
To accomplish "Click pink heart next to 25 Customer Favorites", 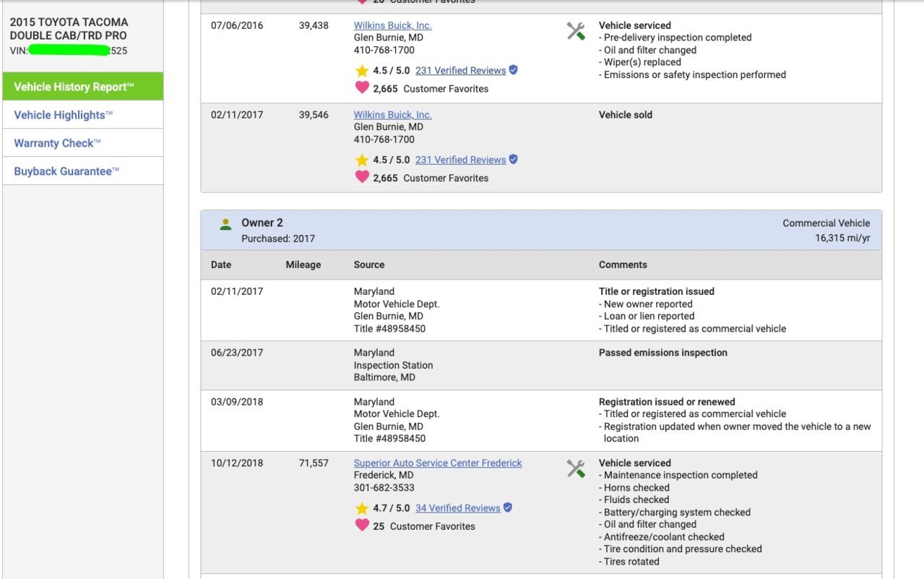I will tap(362, 525).
